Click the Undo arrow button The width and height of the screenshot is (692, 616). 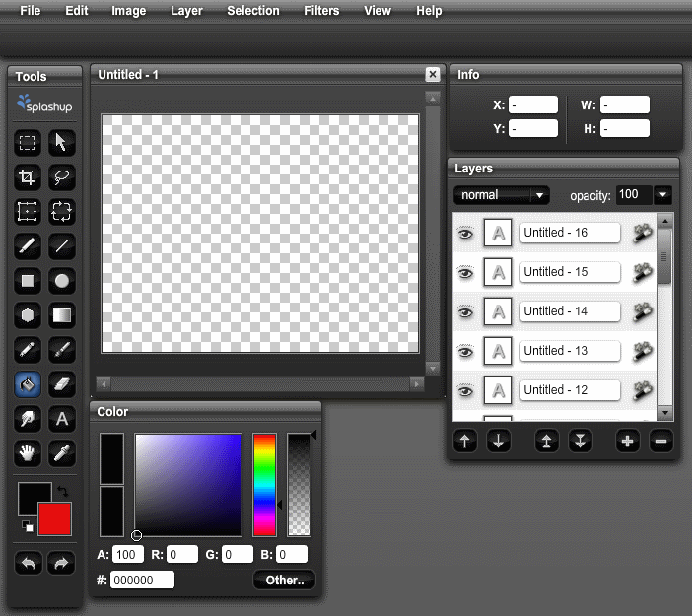[29, 564]
